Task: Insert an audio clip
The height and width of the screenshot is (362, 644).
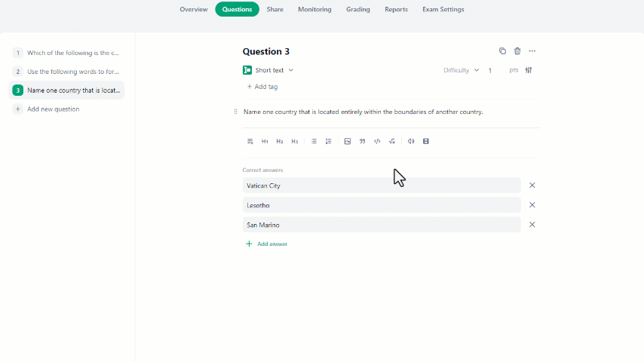Action: coord(411,141)
